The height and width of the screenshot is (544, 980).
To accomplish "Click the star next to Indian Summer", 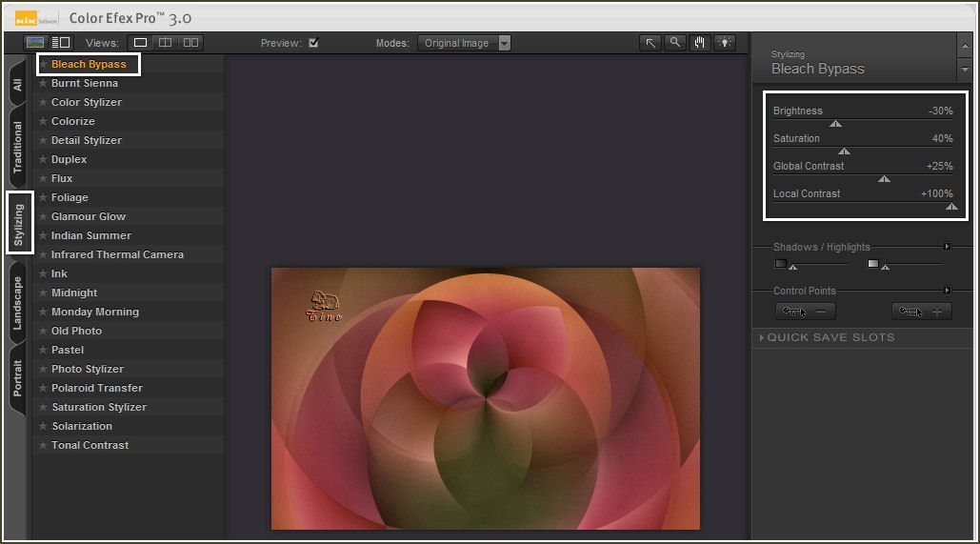I will point(43,235).
